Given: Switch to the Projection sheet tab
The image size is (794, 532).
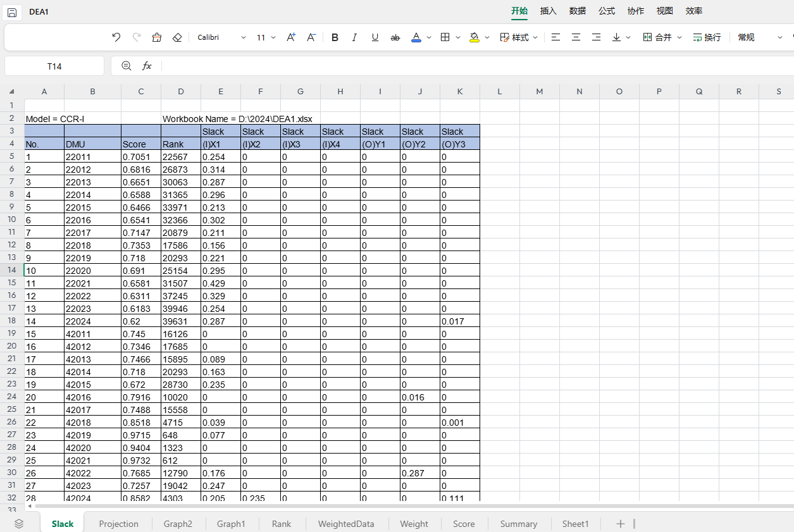Looking at the screenshot, I should coord(118,523).
